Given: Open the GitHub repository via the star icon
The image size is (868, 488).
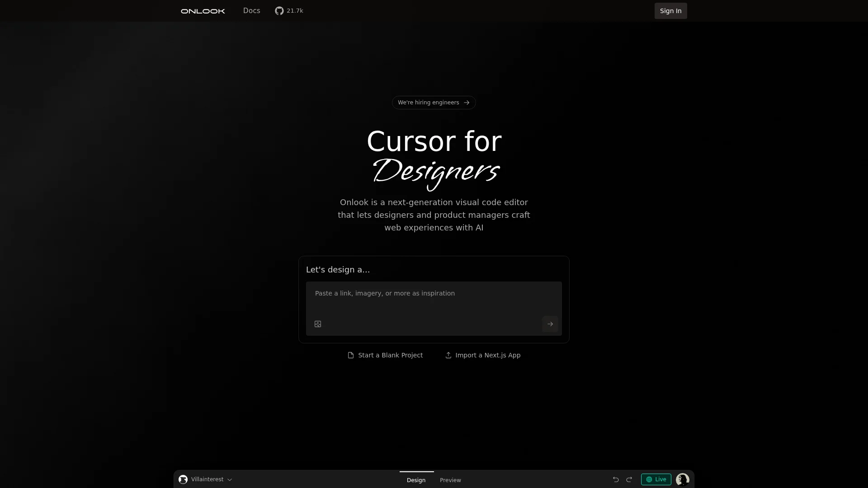Looking at the screenshot, I should pos(279,10).
